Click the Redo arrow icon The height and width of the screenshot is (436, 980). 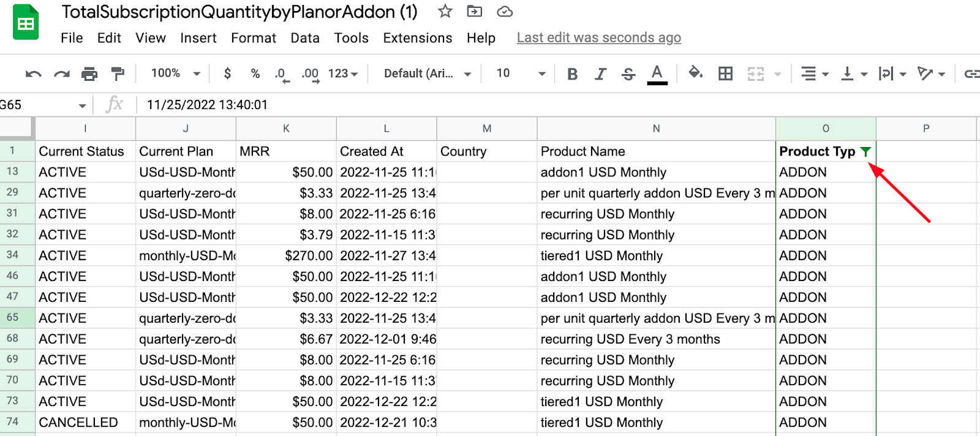[x=61, y=74]
